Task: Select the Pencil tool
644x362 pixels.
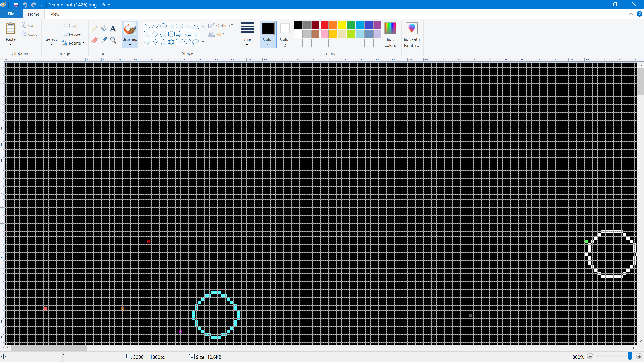Action: [x=94, y=28]
